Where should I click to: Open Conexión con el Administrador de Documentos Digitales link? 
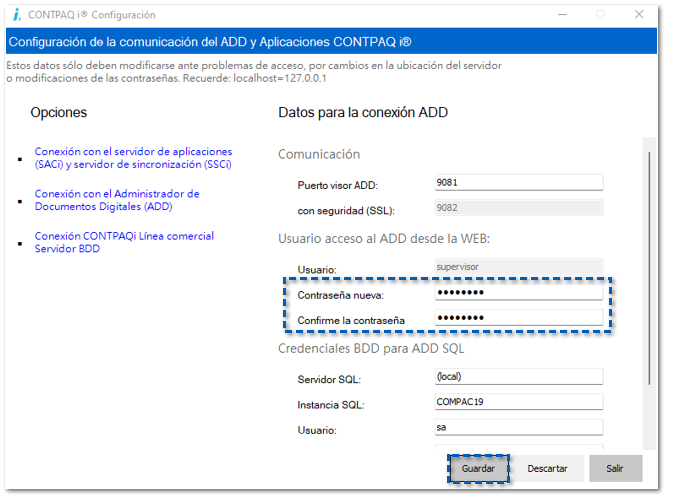pyautogui.click(x=117, y=200)
